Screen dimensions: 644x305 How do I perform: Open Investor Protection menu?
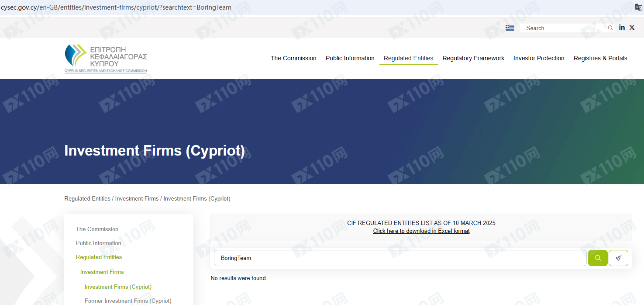[539, 58]
